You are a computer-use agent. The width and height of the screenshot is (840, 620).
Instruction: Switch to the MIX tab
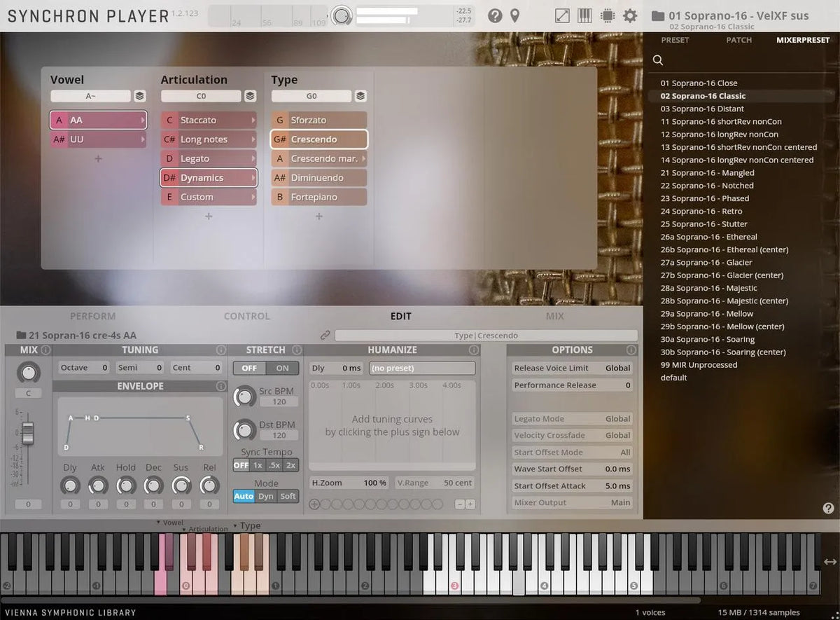pos(554,316)
